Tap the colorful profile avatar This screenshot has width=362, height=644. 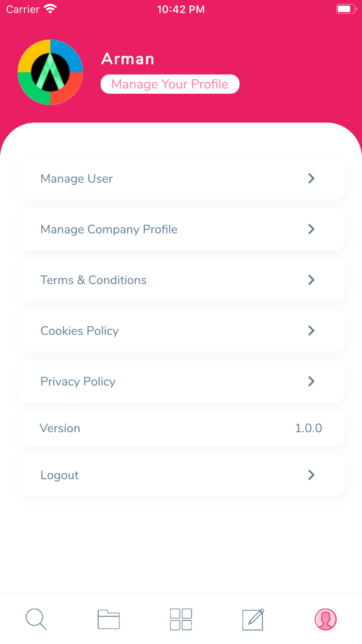coord(50,72)
